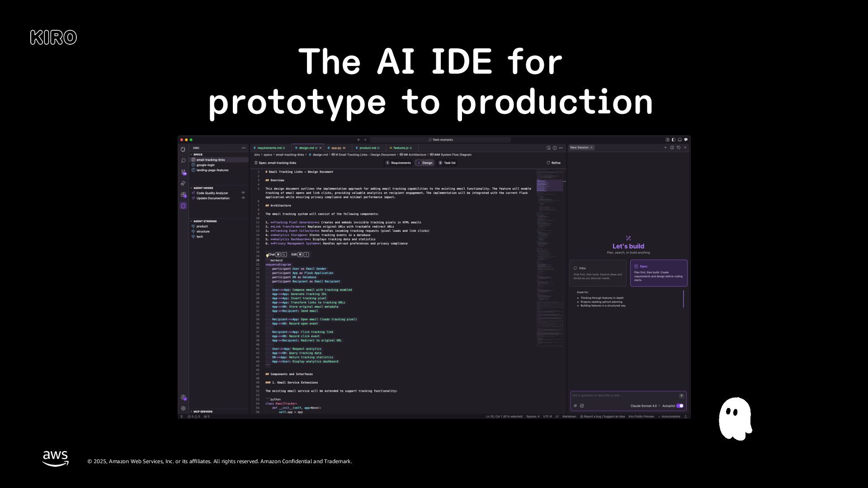Open the Task list spec tab
The width and height of the screenshot is (868, 488).
pos(447,163)
